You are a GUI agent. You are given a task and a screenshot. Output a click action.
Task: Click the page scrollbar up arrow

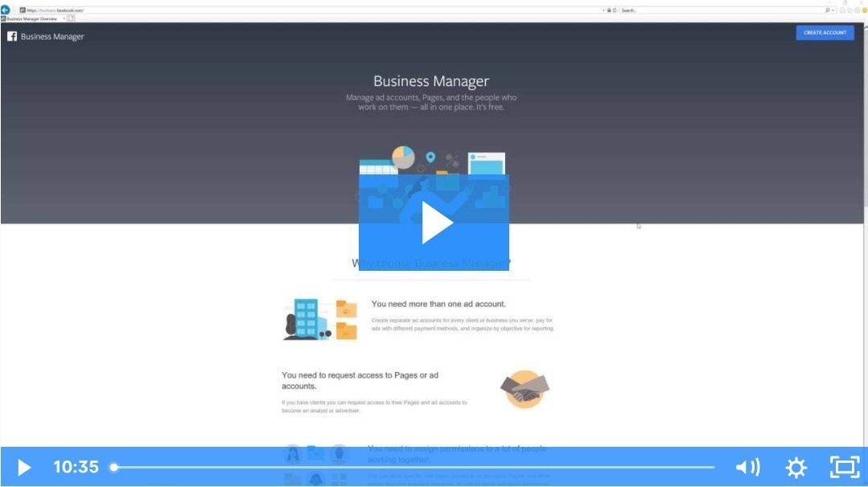tap(866, 27)
